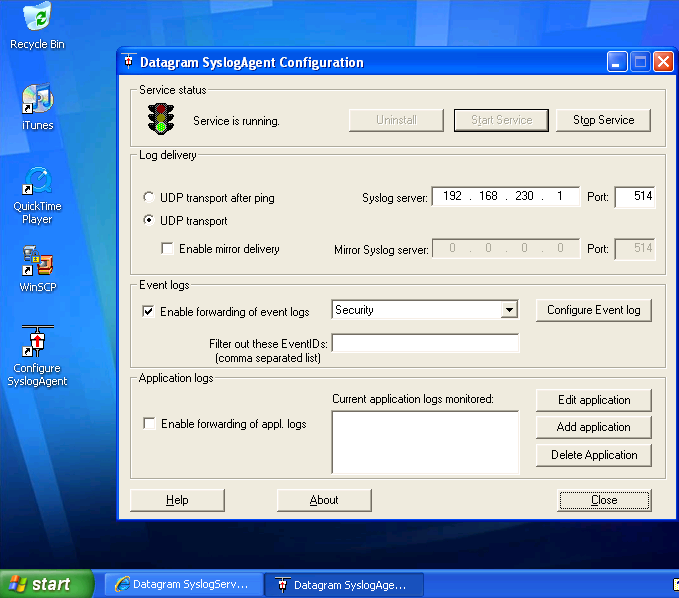This screenshot has height=598, width=679.
Task: Open Configure Event log settings
Action: (594, 310)
